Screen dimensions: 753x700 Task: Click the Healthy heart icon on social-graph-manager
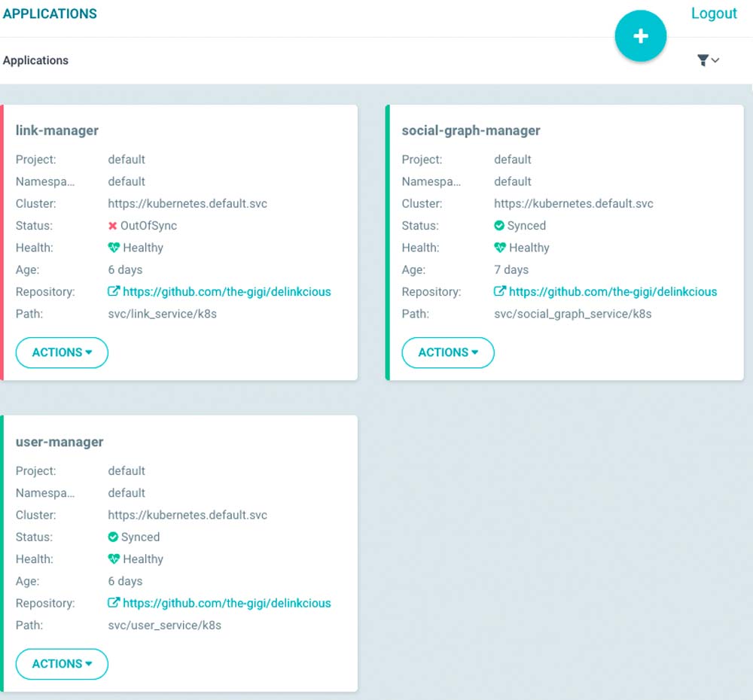[500, 248]
